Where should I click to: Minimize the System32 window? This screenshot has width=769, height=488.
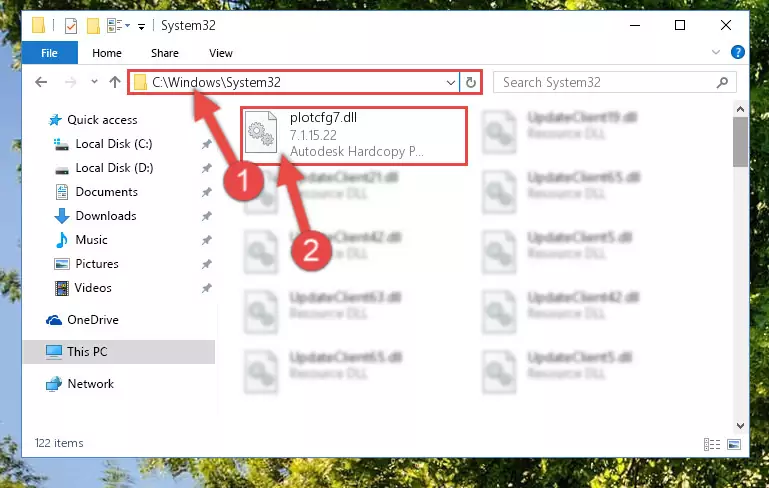635,26
